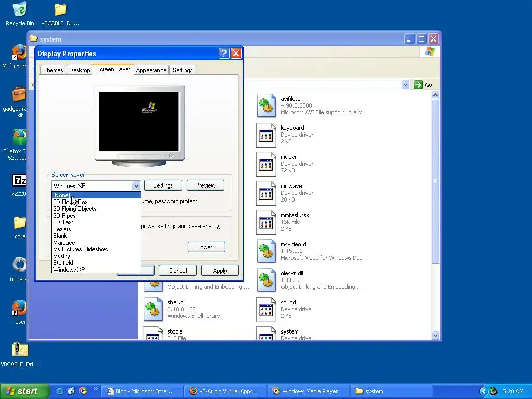Choose My Pictures Slideshow screen saver
Screen dimensions: 532x399
point(96,249)
